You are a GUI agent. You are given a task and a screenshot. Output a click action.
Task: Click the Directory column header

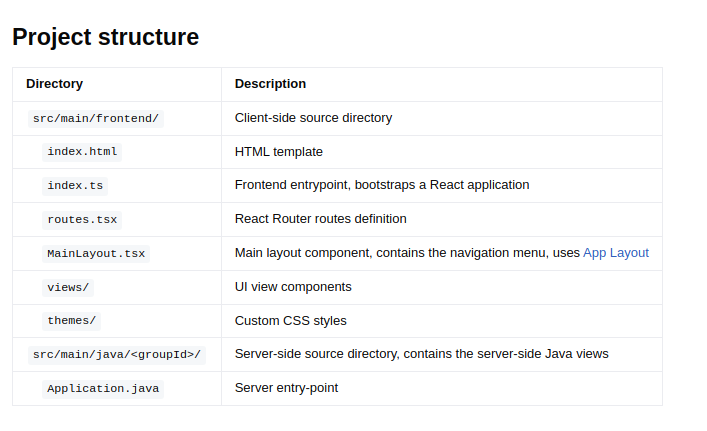[x=54, y=84]
